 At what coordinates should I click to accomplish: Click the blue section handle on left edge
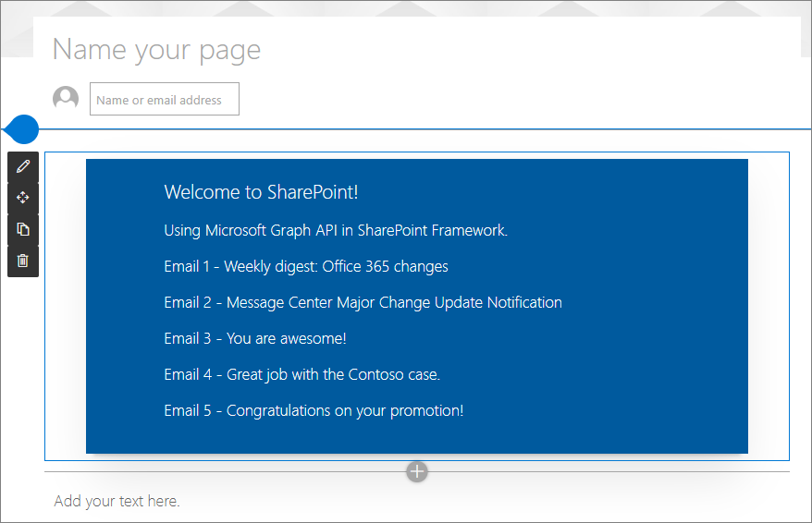click(20, 129)
